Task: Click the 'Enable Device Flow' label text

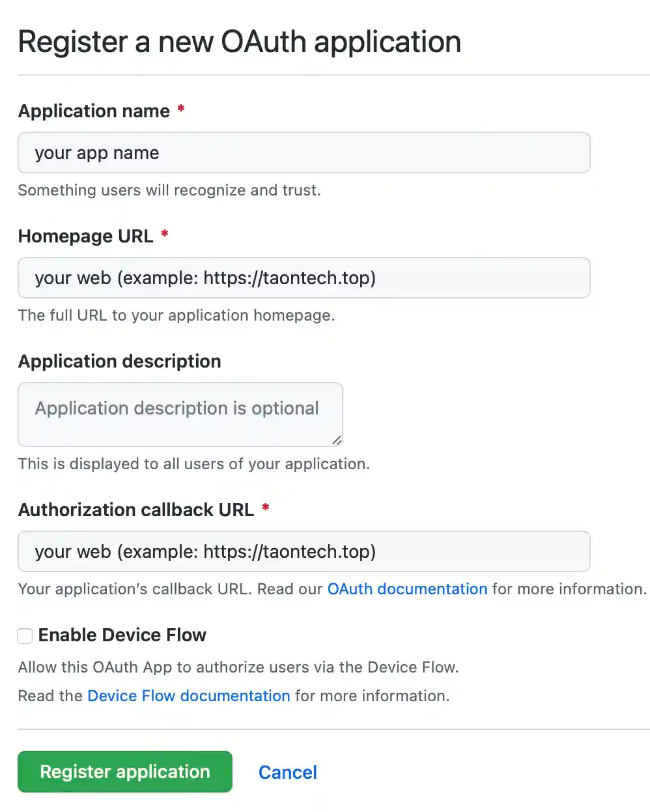Action: 122,635
